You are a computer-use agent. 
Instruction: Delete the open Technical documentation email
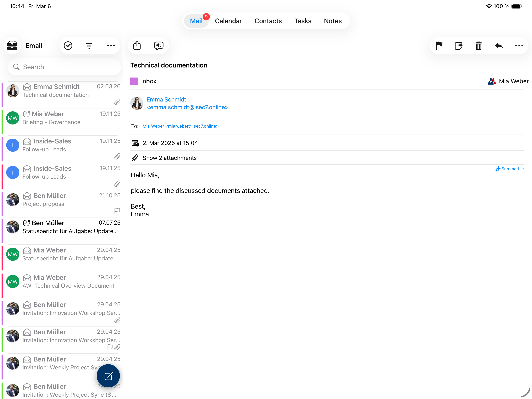(x=478, y=45)
